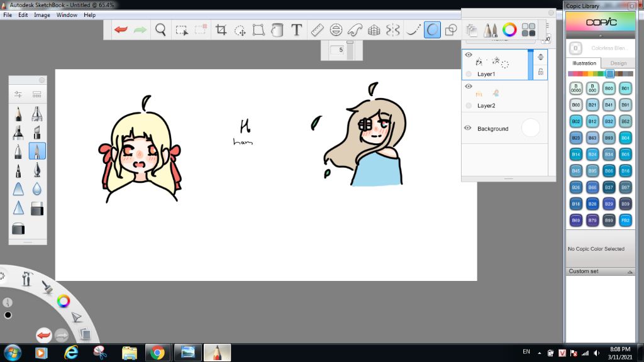Collapse the Copic Library top arrow bar
This screenshot has width=644, height=362.
pos(601,36)
